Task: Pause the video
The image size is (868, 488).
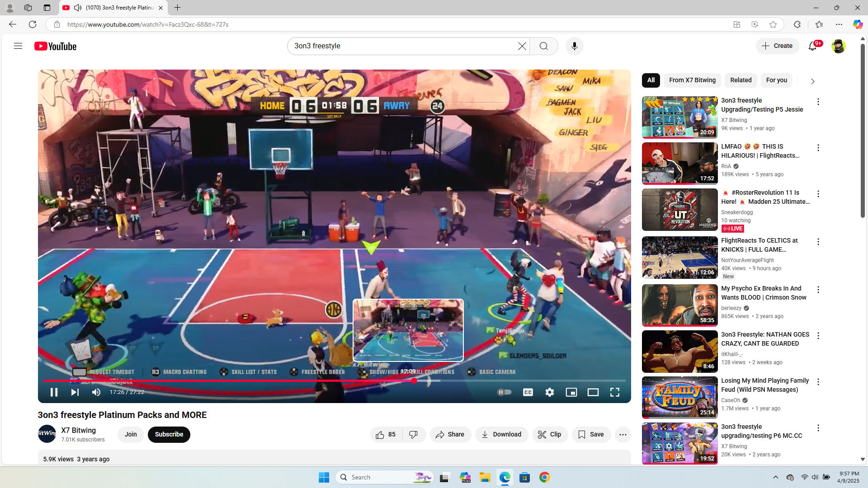Action: click(x=54, y=392)
